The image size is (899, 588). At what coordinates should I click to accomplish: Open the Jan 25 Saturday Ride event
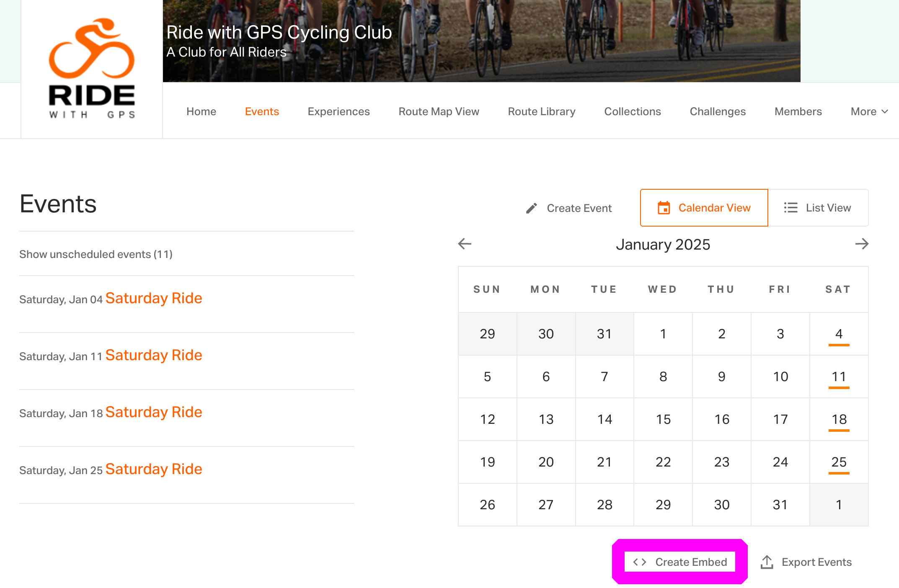pyautogui.click(x=153, y=469)
